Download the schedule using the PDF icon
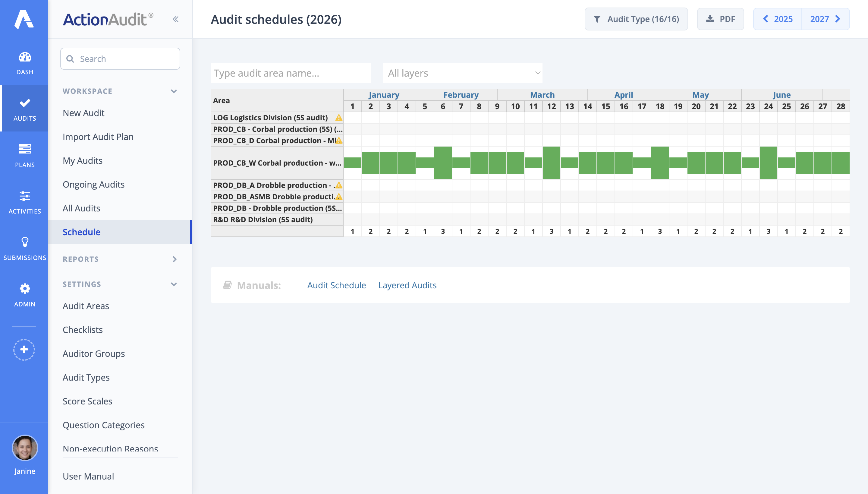The width and height of the screenshot is (868, 494). [720, 19]
